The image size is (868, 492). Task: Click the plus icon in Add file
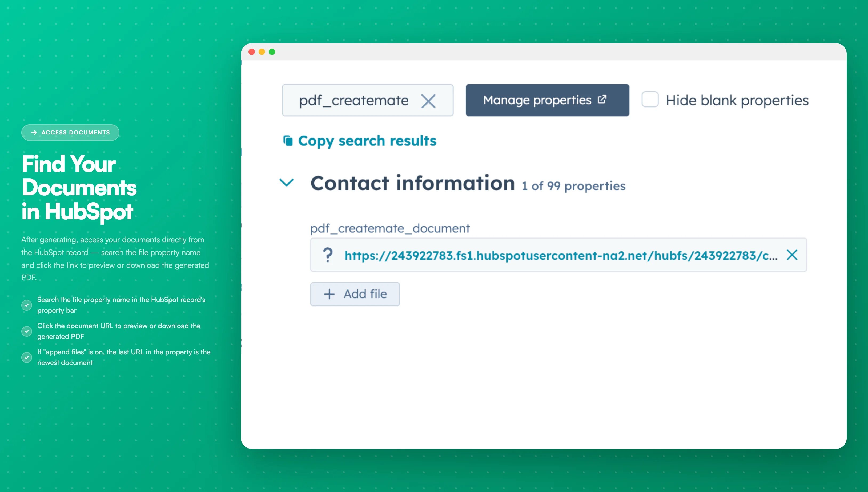(329, 294)
